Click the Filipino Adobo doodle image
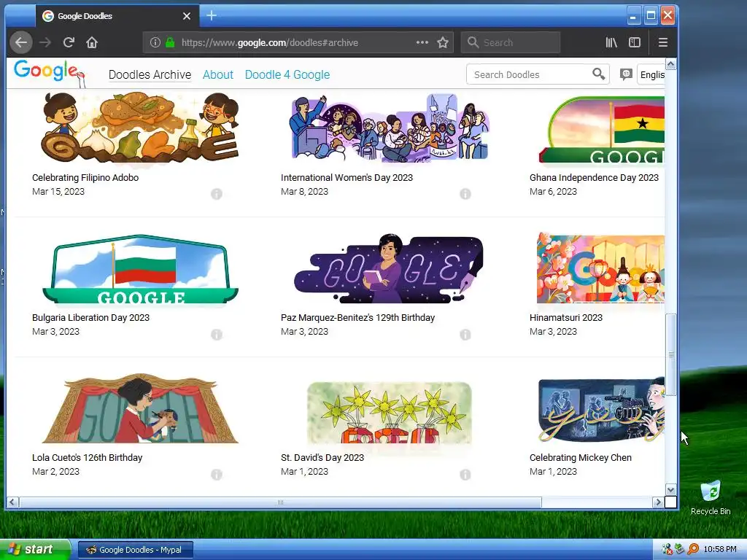This screenshot has width=747, height=560. click(x=140, y=128)
